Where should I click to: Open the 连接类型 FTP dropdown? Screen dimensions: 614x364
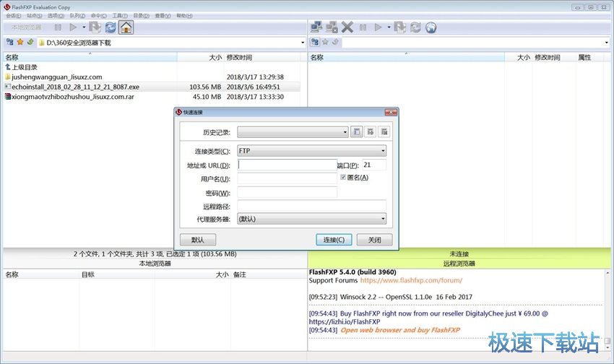tap(312, 151)
